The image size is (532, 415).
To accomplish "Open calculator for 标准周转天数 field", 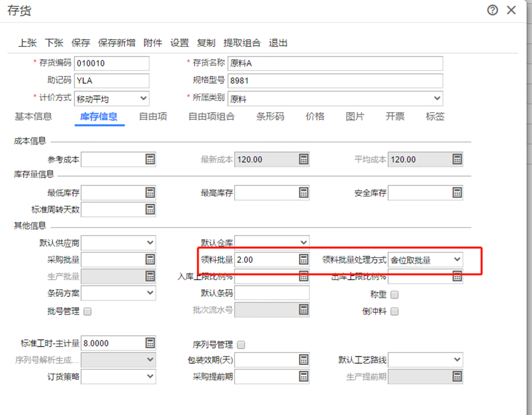I will 150,209.
